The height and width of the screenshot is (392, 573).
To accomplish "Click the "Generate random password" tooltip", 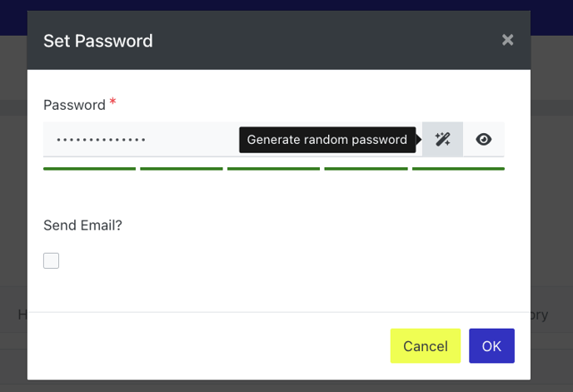I will [327, 140].
